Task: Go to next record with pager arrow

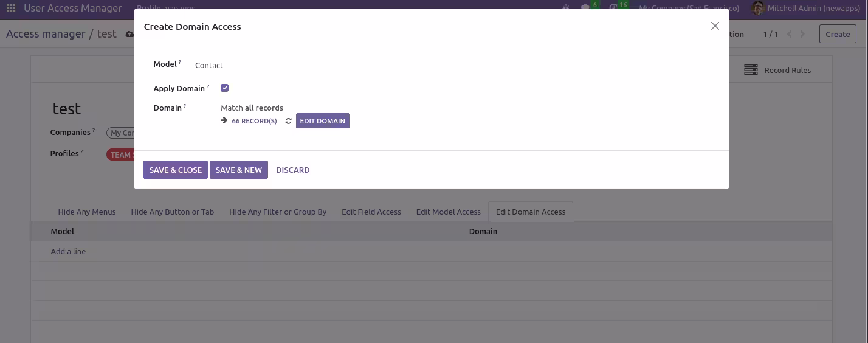Action: click(x=803, y=34)
